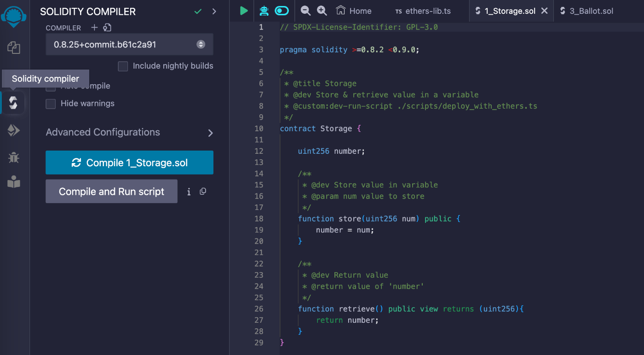644x355 pixels.
Task: Click the compiler details file icon
Action: tap(107, 28)
